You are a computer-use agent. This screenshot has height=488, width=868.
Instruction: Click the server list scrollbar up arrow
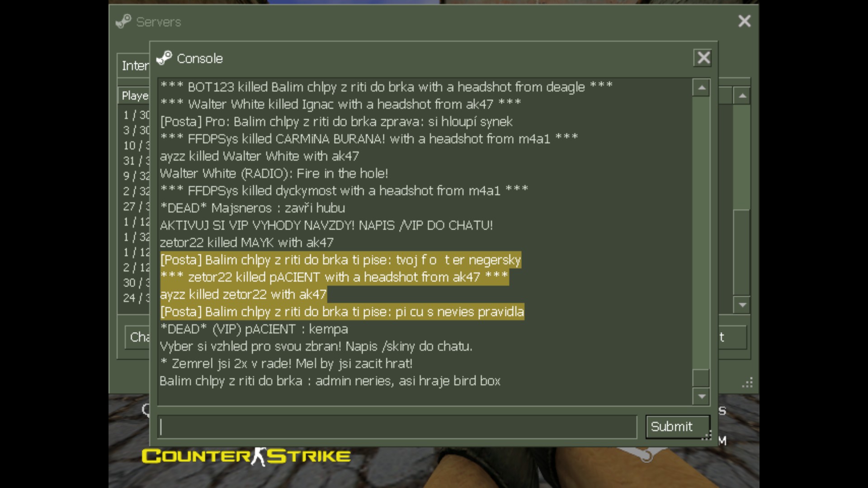742,96
